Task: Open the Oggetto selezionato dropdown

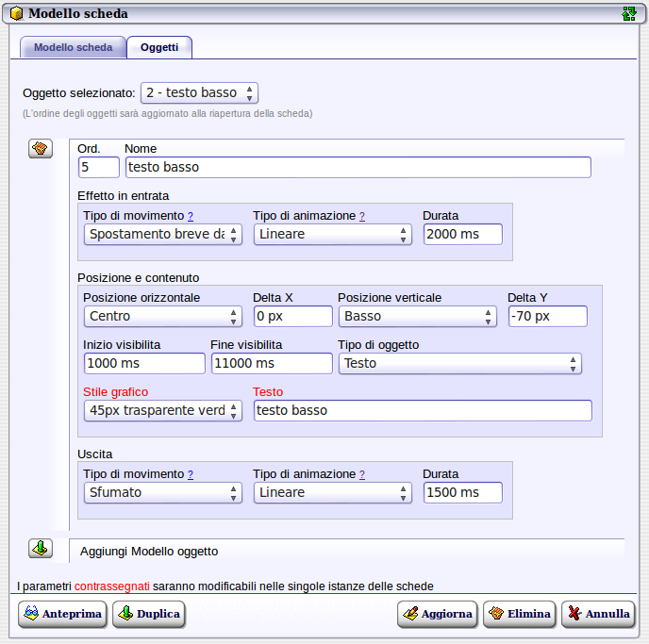Action: [199, 92]
